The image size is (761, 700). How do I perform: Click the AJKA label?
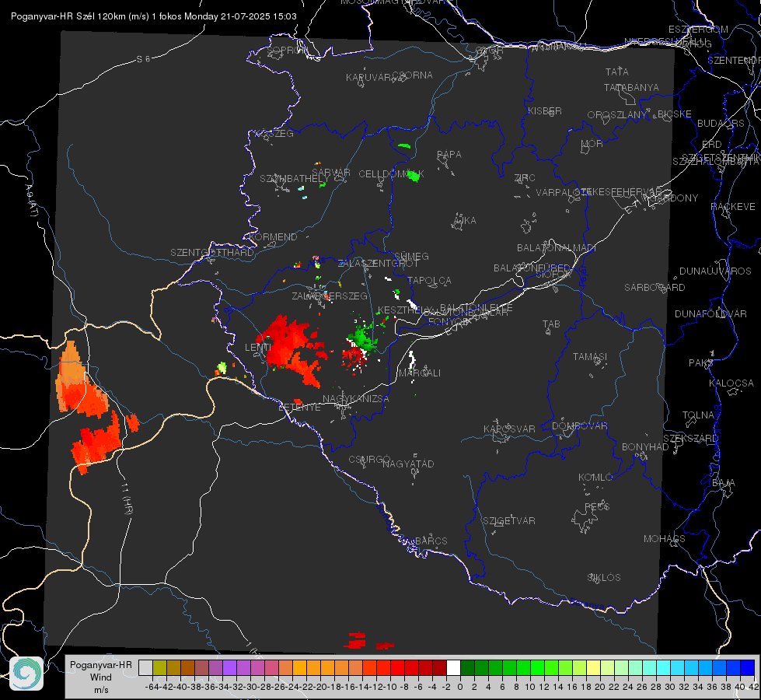click(465, 221)
